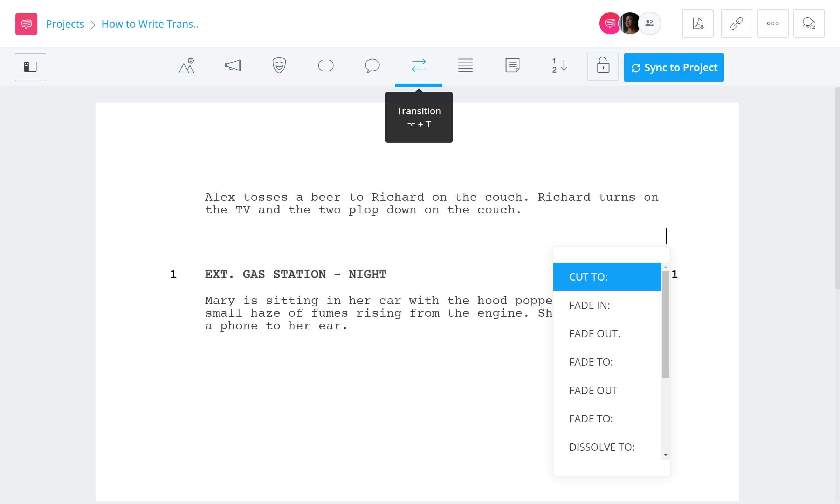Viewport: 840px width, 504px height.
Task: Click the Character icon in toolbar
Action: 279,67
